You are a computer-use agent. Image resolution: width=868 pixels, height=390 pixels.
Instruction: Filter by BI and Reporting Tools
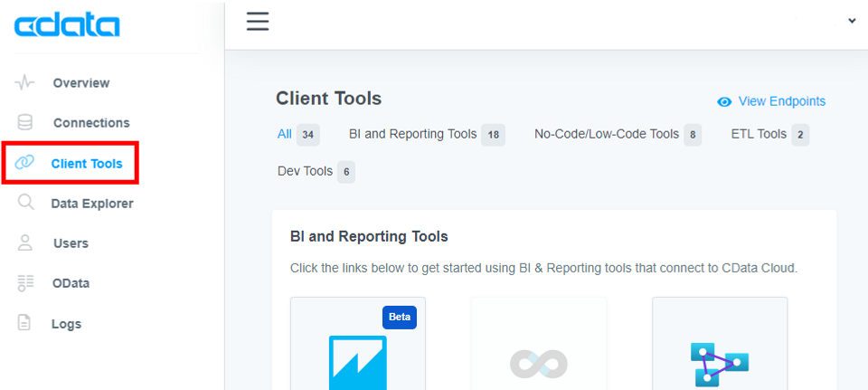point(412,134)
